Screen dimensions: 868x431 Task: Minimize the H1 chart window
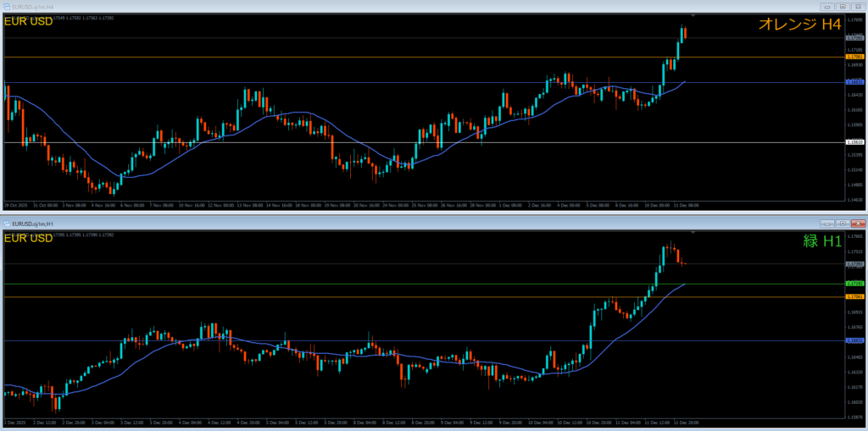[827, 223]
